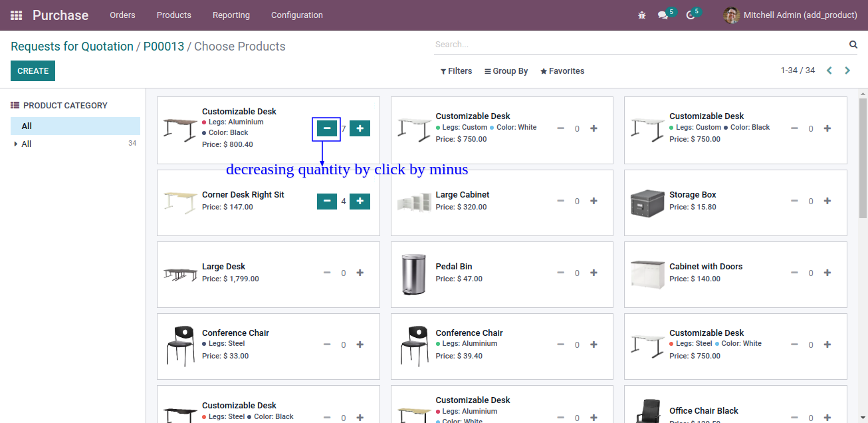Expand the All category with the arrow
The width and height of the screenshot is (868, 423).
click(16, 144)
